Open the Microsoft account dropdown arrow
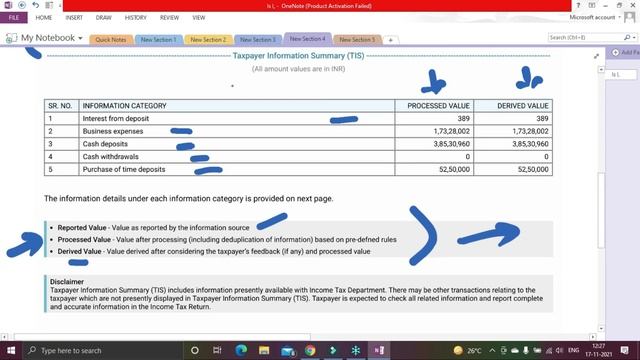The width and height of the screenshot is (640, 360). [x=619, y=17]
